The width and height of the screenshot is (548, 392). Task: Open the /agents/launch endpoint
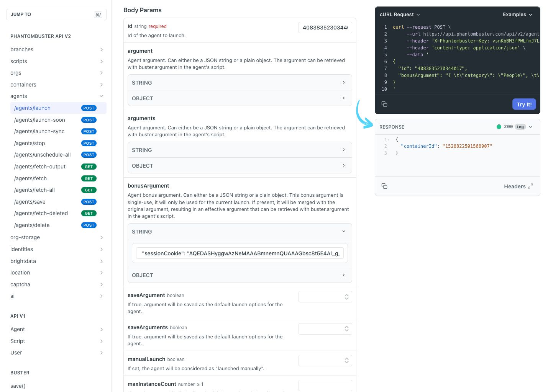click(58, 108)
